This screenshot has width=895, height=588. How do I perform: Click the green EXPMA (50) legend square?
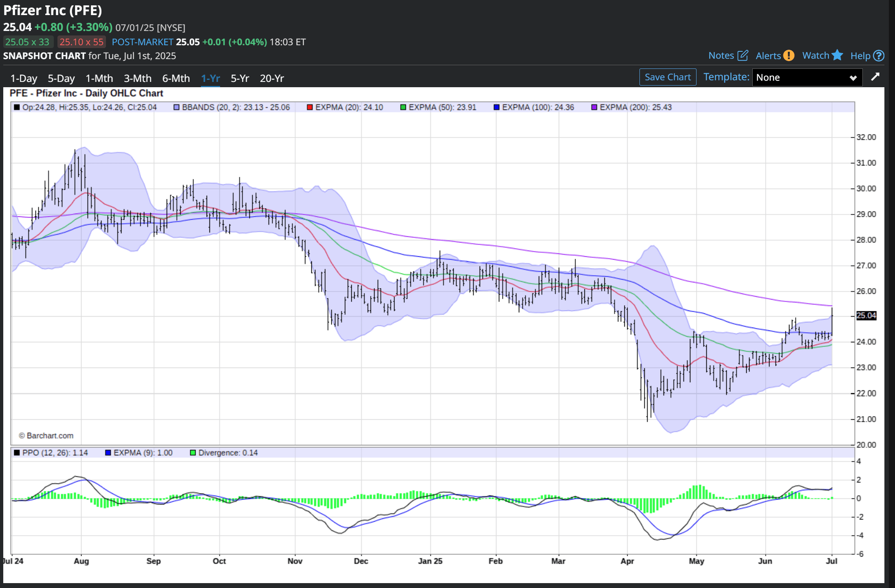coord(403,108)
